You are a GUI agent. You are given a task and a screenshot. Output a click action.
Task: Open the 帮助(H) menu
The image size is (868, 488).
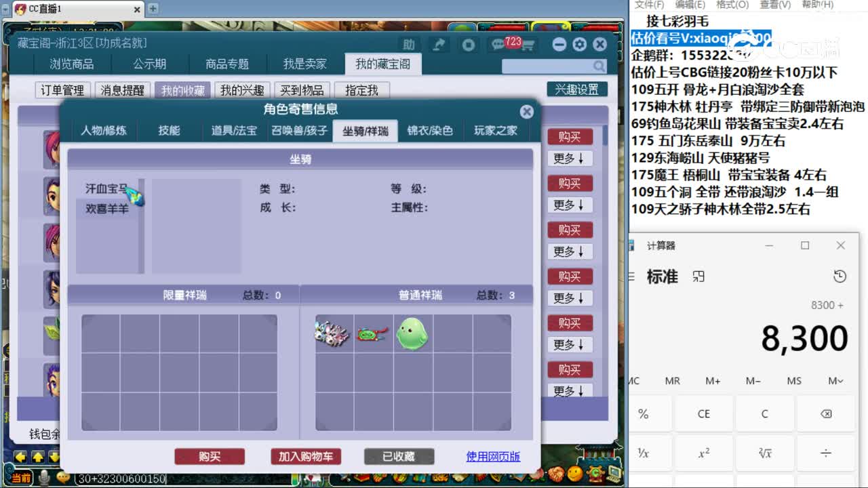(817, 4)
